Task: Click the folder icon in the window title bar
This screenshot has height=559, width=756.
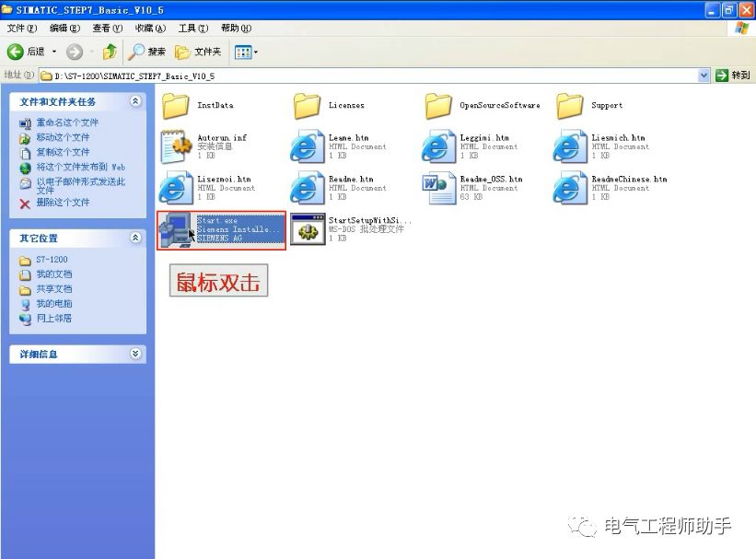Action: pos(6,9)
